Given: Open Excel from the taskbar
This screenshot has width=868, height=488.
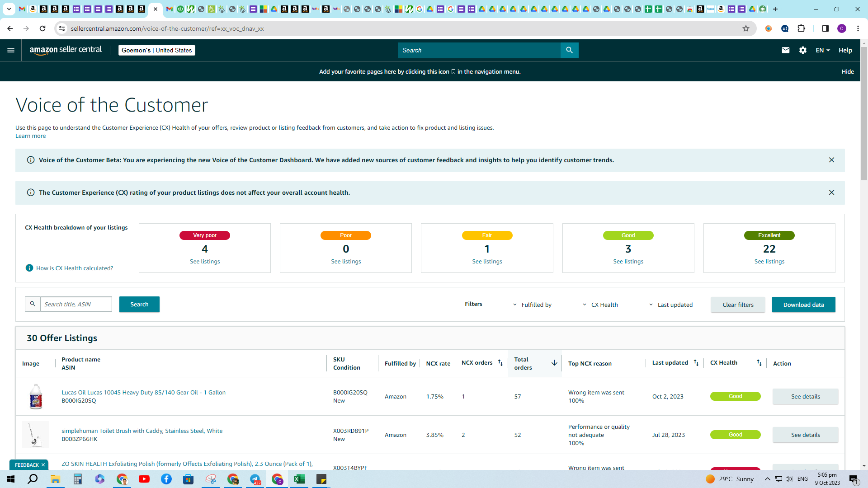Looking at the screenshot, I should (x=299, y=479).
